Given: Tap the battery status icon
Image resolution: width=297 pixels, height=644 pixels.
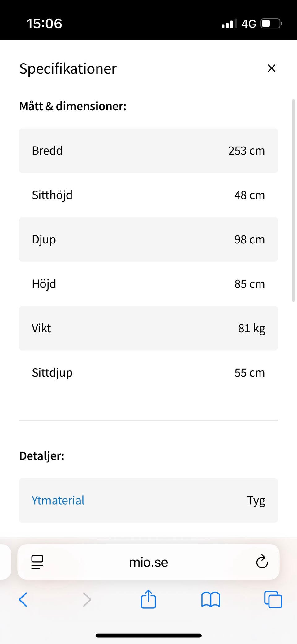Looking at the screenshot, I should pyautogui.click(x=271, y=24).
